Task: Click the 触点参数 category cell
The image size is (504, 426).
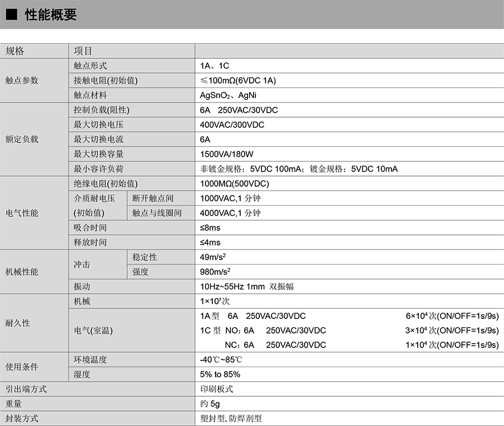Action: pyautogui.click(x=22, y=81)
